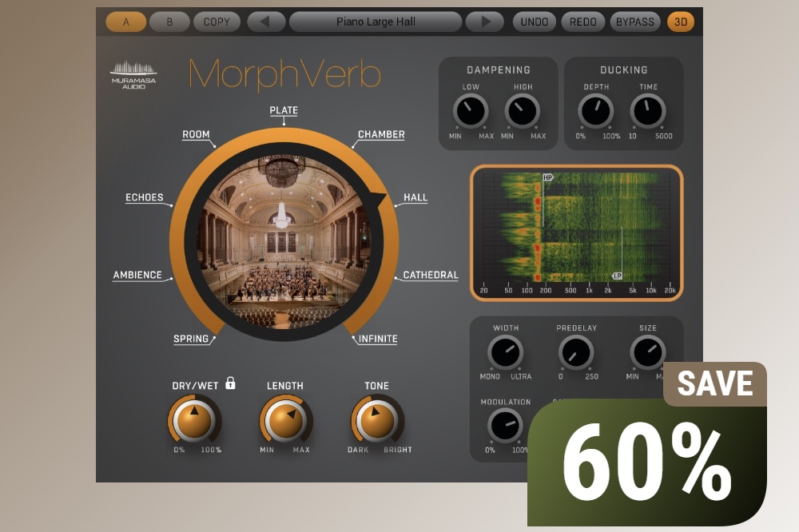Click the Muramasa Audio logo

(133, 74)
